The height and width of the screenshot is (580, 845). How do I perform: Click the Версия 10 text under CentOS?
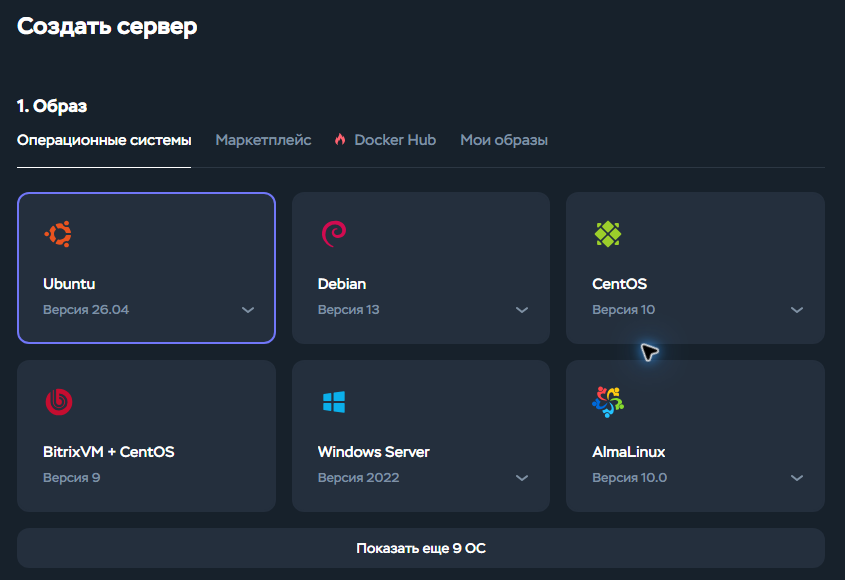(x=624, y=310)
